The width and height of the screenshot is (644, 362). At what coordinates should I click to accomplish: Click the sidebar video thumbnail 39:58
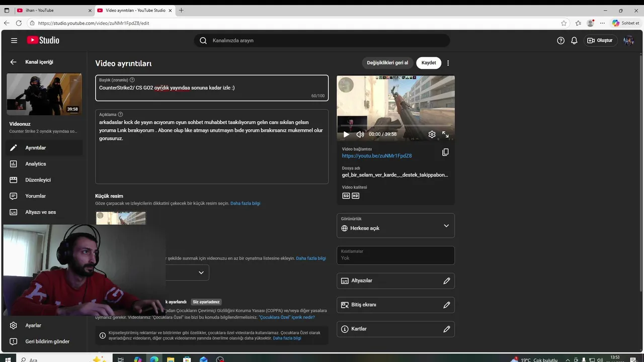point(44,94)
